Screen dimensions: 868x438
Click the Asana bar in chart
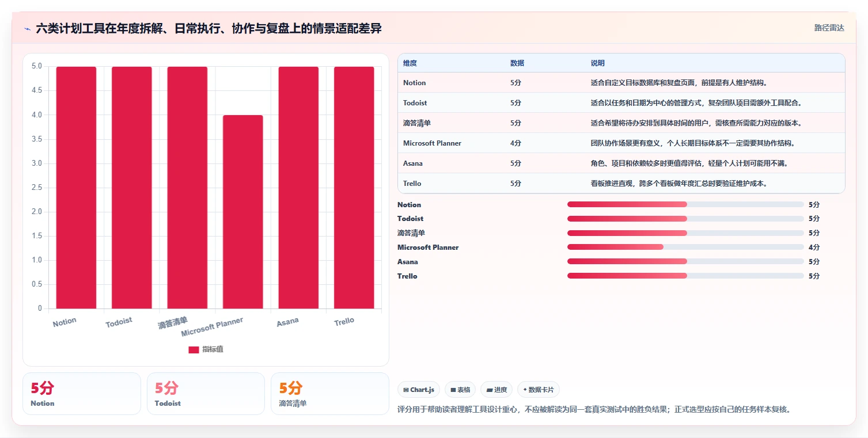pos(298,188)
